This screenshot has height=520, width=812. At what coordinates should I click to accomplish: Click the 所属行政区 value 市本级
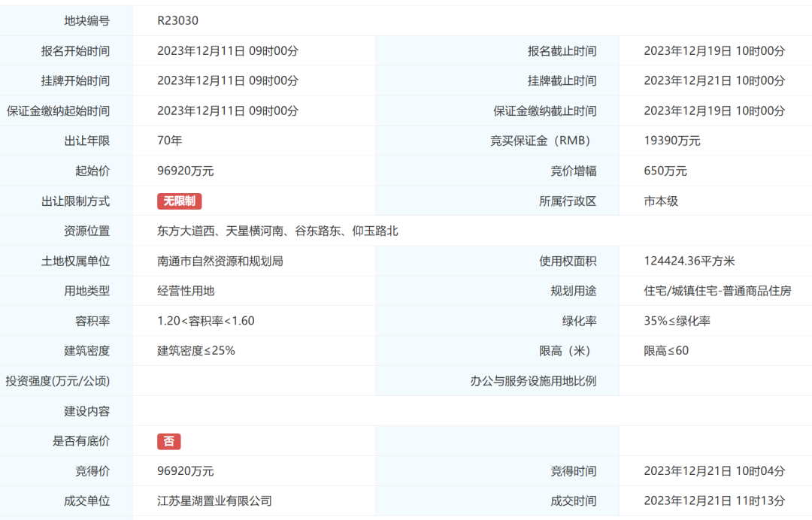pos(662,201)
